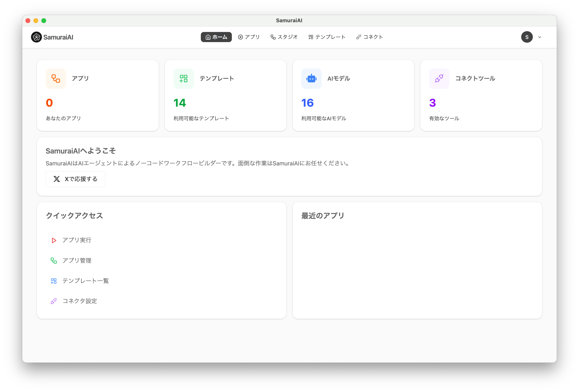
Task: Click the green アプリ管理 workflow icon
Action: (x=54, y=261)
